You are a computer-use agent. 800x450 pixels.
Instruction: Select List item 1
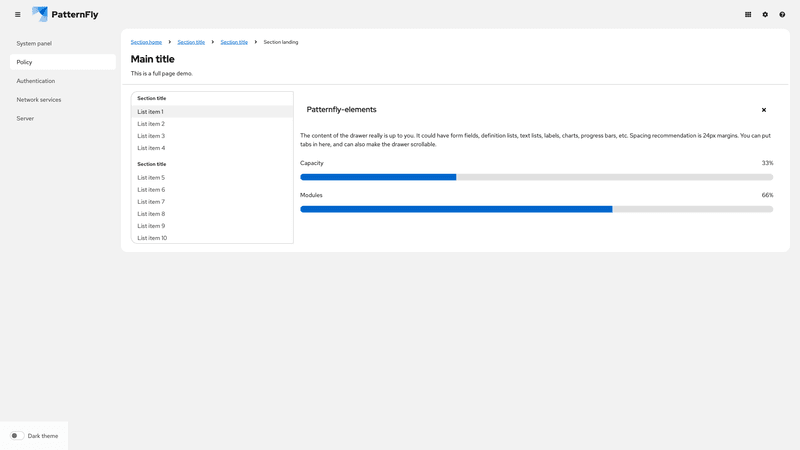(x=150, y=112)
